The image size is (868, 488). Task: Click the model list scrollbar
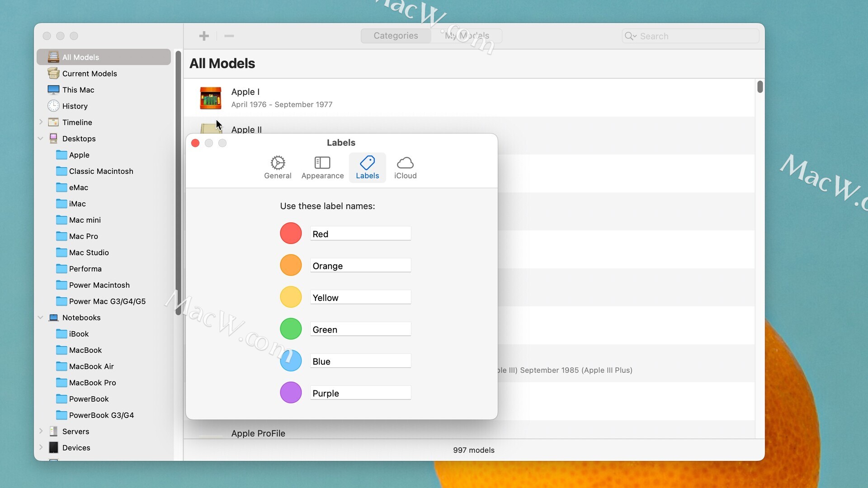pyautogui.click(x=760, y=86)
